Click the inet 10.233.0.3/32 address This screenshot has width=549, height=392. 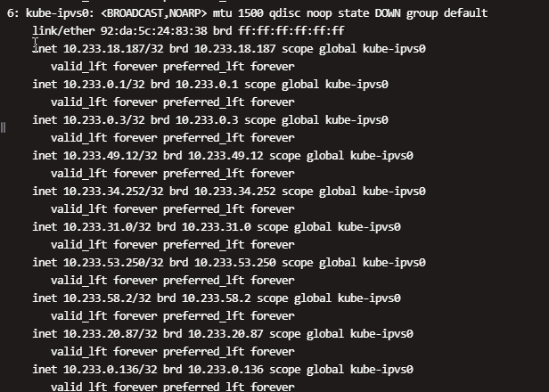coord(88,120)
